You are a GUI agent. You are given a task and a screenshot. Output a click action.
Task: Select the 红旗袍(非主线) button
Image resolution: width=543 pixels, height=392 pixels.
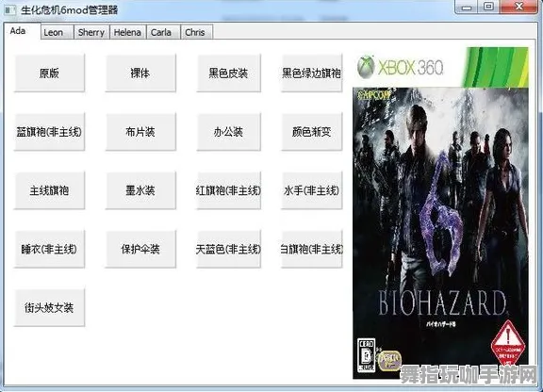228,190
